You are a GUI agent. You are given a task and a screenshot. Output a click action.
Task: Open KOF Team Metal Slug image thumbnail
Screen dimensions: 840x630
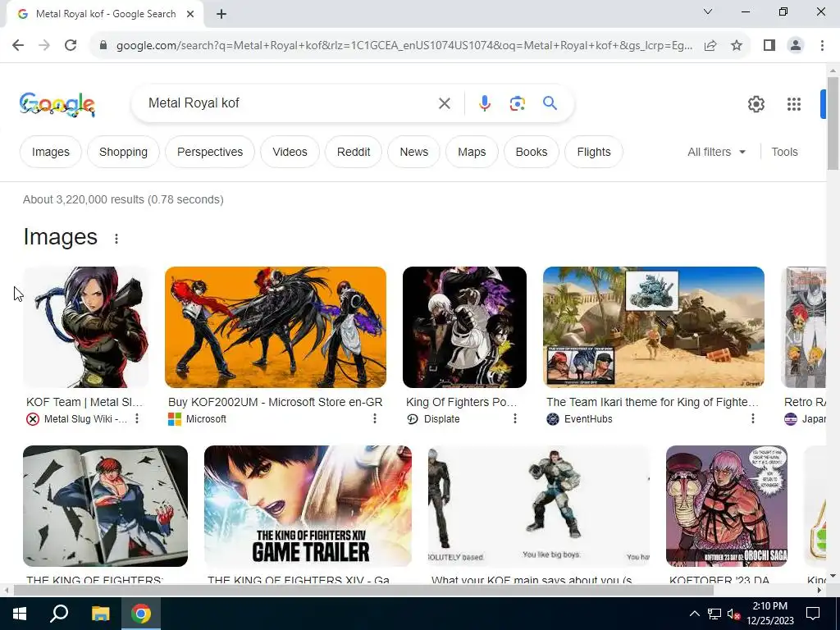(85, 327)
